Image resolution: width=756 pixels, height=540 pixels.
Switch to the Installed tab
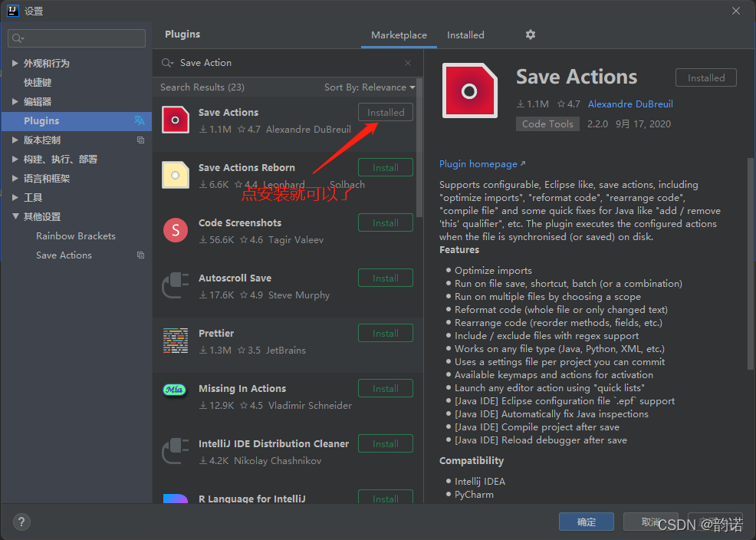pos(465,35)
